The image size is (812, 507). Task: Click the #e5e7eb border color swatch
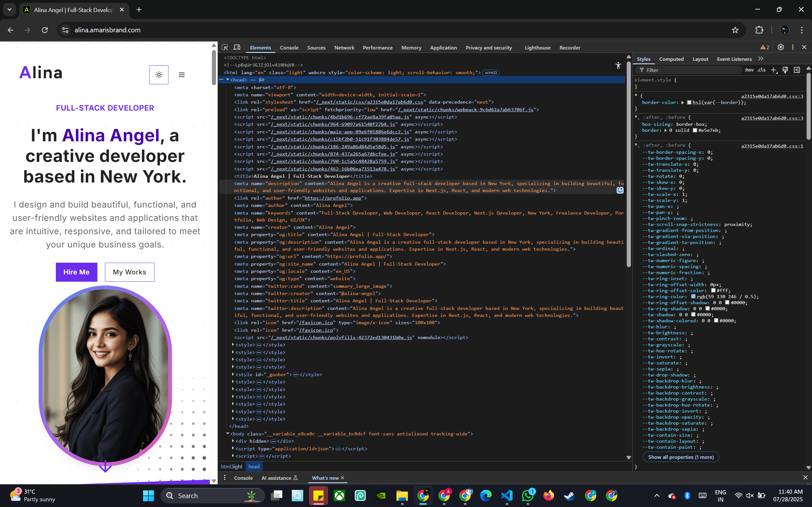point(695,131)
